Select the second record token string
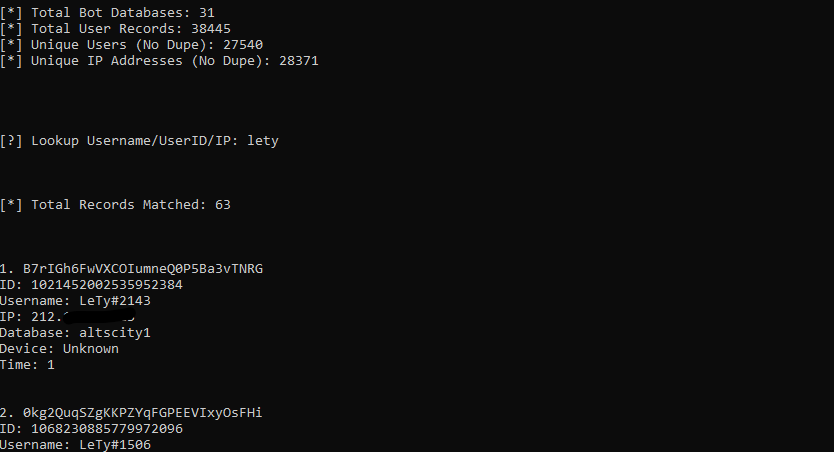834x452 pixels. click(143, 413)
